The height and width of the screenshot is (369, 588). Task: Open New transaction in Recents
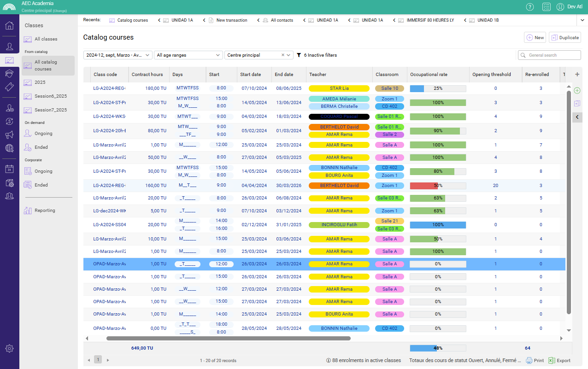tap(228, 20)
